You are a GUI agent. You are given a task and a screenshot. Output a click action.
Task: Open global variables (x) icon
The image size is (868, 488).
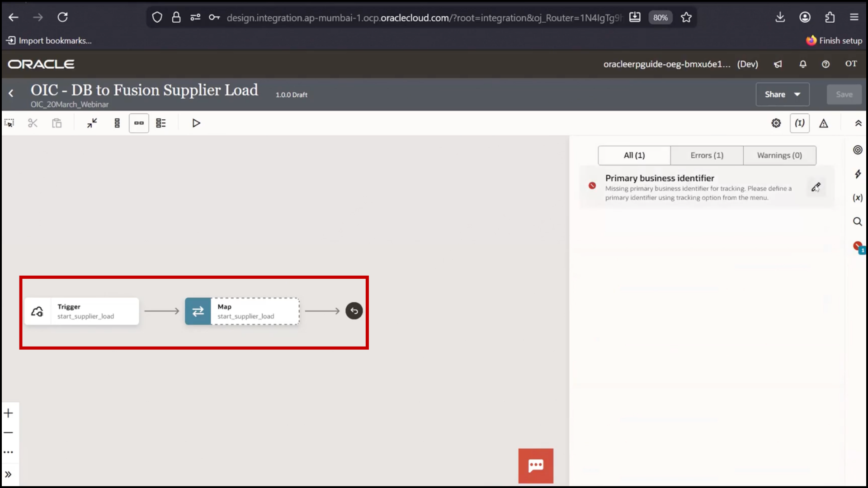pyautogui.click(x=858, y=198)
